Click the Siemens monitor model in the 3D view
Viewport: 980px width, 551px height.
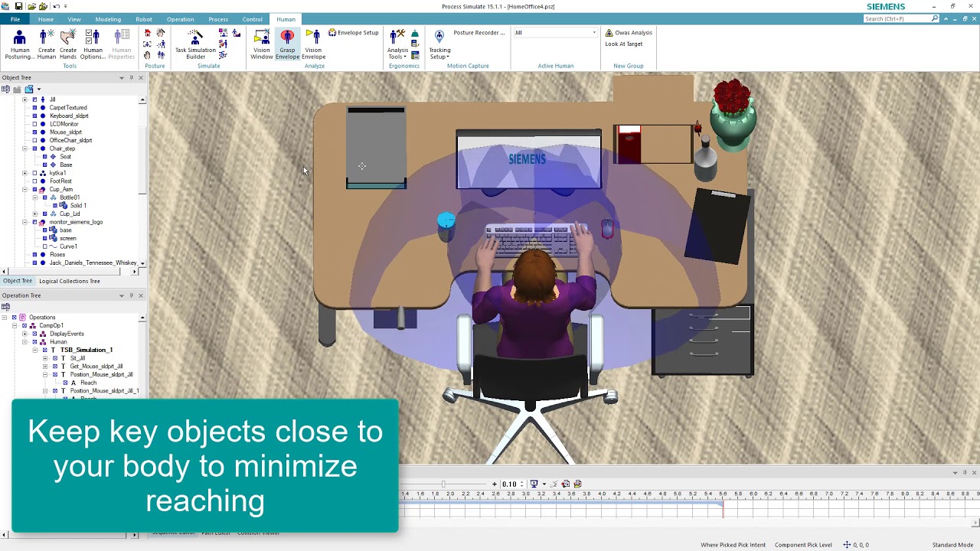pos(528,159)
